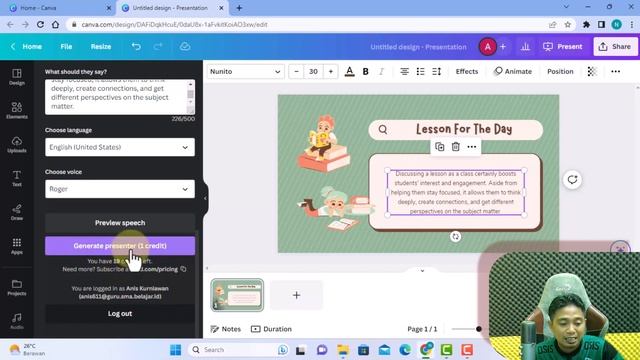Open the Effects option
Viewport: 640px width, 360px height.
coord(467,71)
